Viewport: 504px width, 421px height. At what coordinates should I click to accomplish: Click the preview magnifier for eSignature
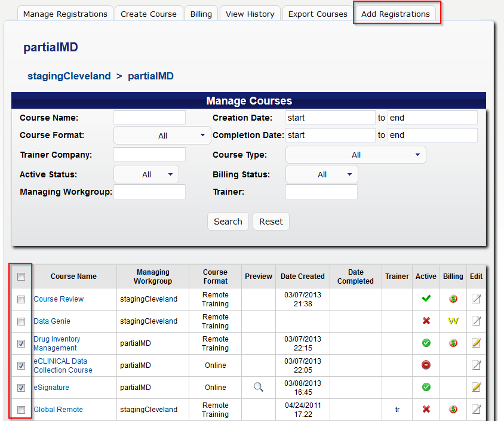point(258,387)
